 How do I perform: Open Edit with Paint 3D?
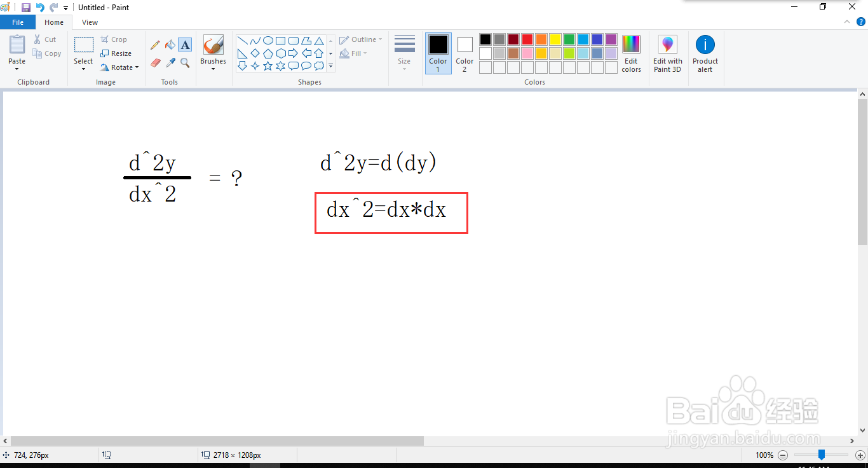point(667,53)
